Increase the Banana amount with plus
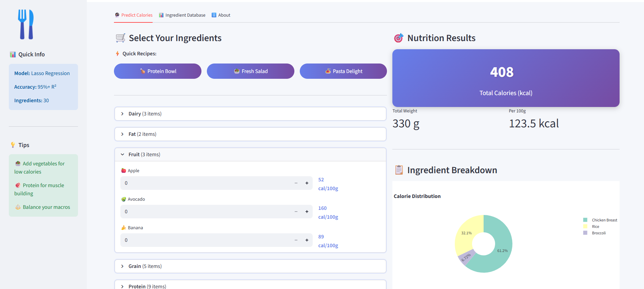The height and width of the screenshot is (289, 644). point(307,240)
